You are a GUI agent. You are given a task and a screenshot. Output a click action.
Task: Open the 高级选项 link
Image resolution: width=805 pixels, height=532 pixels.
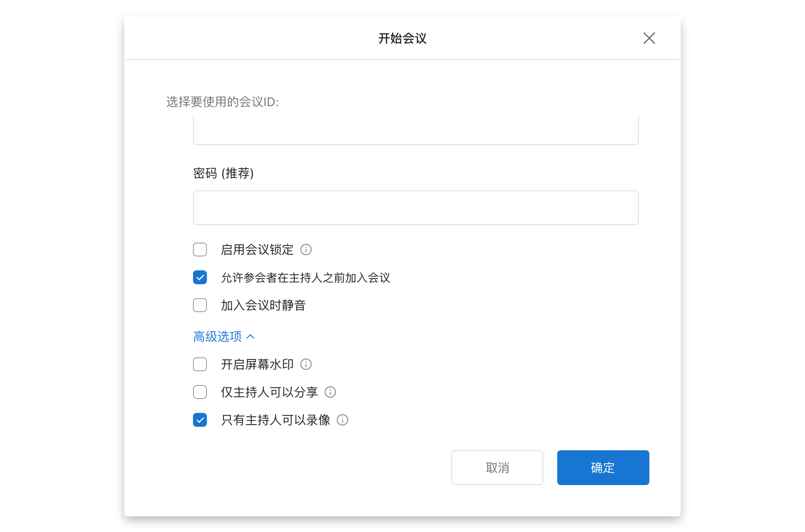217,336
